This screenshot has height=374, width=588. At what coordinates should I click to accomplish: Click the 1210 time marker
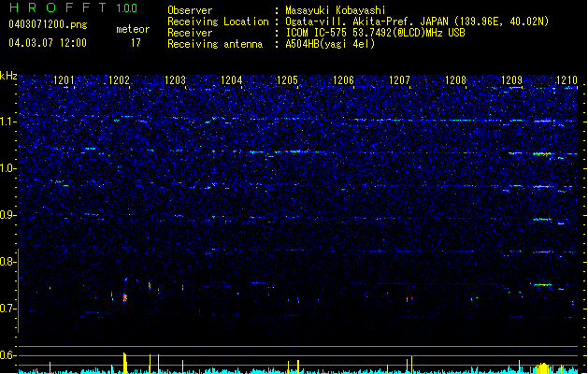click(567, 79)
